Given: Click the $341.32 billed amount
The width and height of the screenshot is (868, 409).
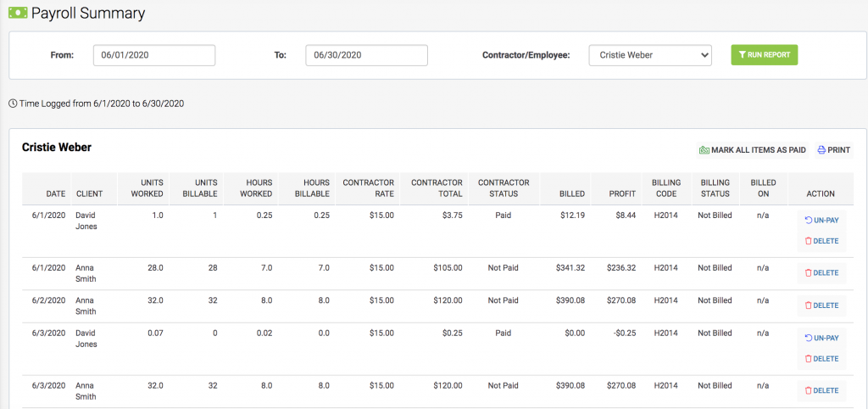Looking at the screenshot, I should tap(570, 267).
